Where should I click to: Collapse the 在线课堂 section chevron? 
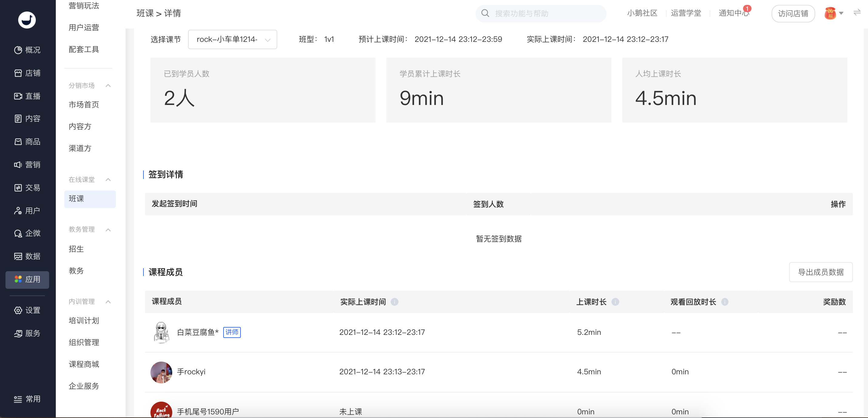click(108, 180)
